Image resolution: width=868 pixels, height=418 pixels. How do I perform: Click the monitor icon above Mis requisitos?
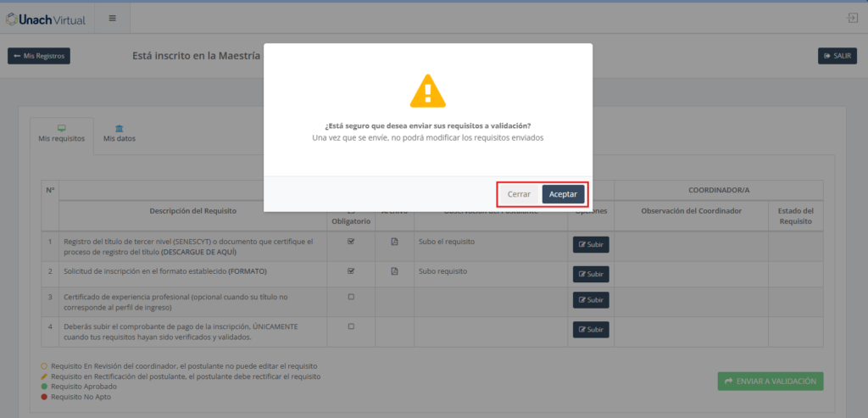[62, 127]
